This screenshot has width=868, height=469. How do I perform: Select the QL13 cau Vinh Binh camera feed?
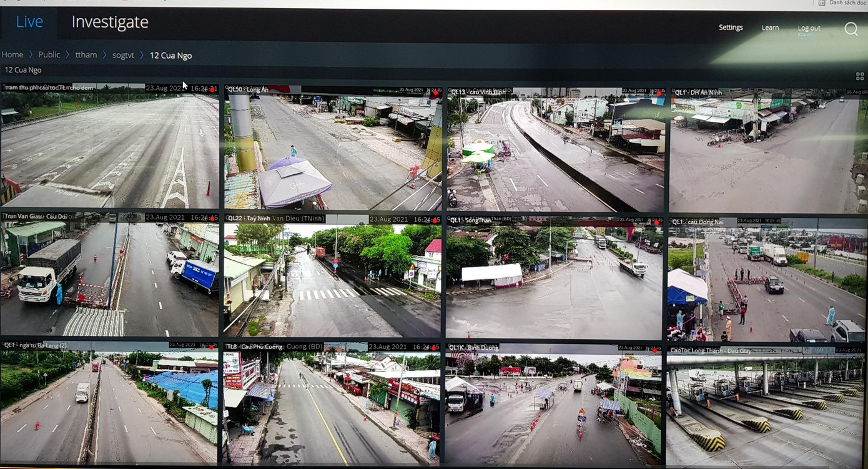point(555,150)
